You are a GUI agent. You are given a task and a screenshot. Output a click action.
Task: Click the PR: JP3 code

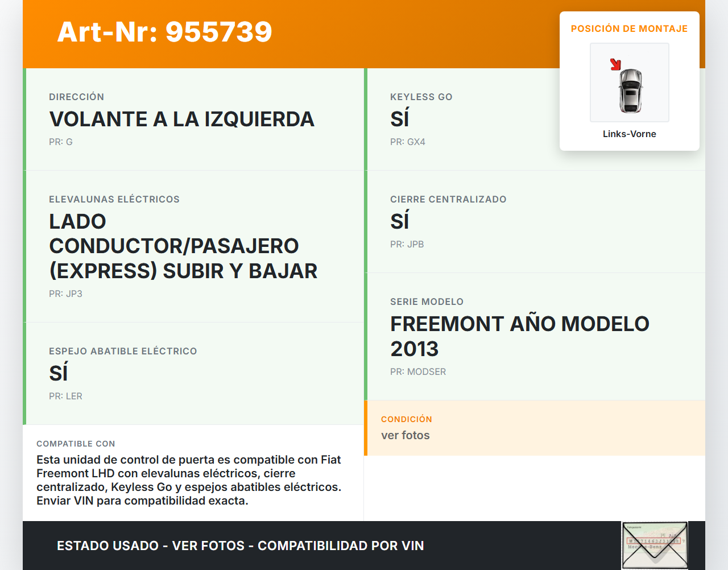tap(65, 294)
